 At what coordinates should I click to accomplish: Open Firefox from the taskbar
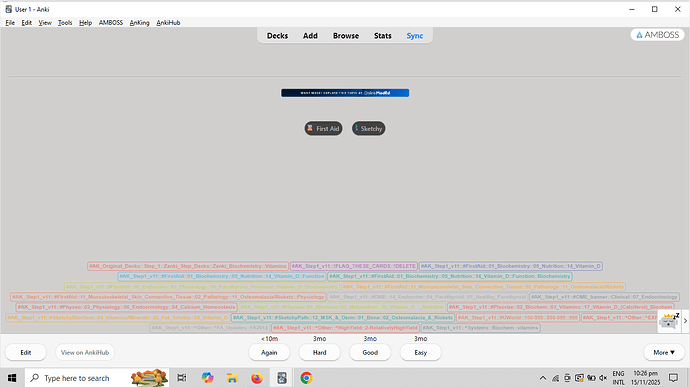pos(257,378)
